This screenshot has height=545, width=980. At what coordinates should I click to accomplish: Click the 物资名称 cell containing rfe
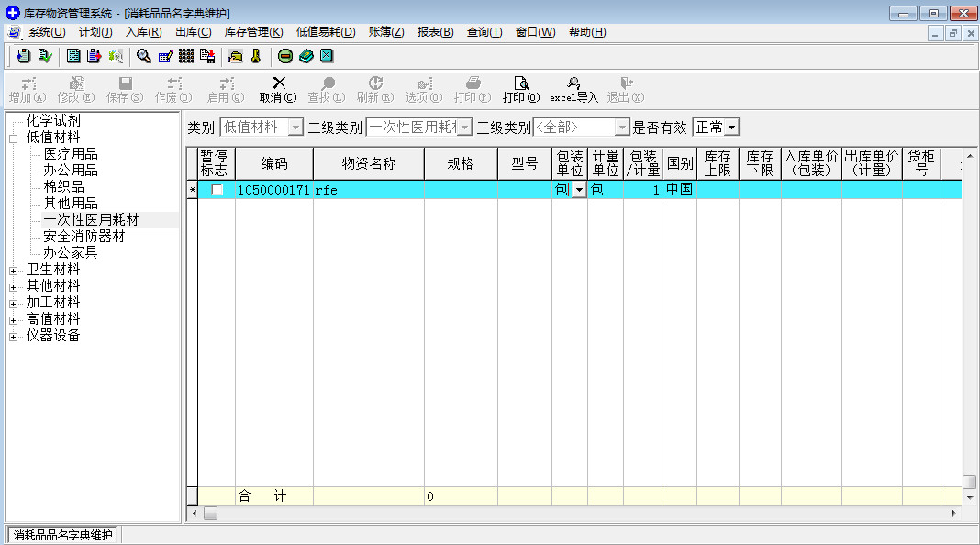tap(367, 190)
